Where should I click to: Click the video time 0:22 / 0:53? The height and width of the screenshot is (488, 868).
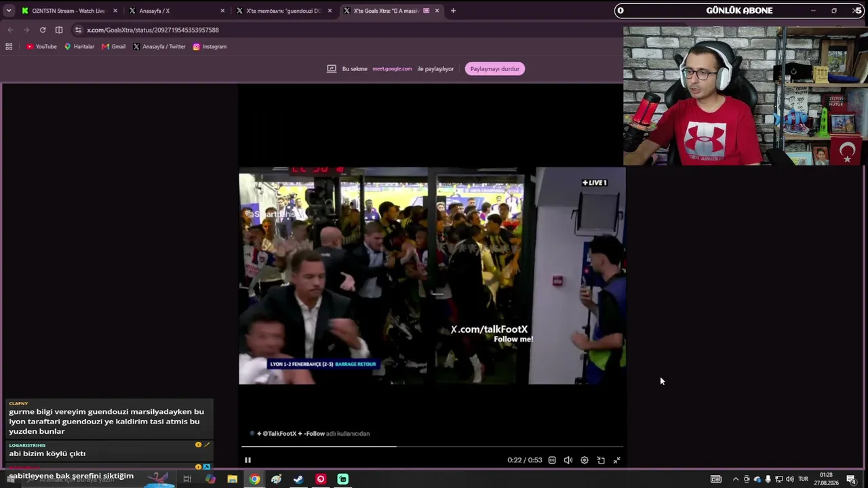click(x=525, y=460)
